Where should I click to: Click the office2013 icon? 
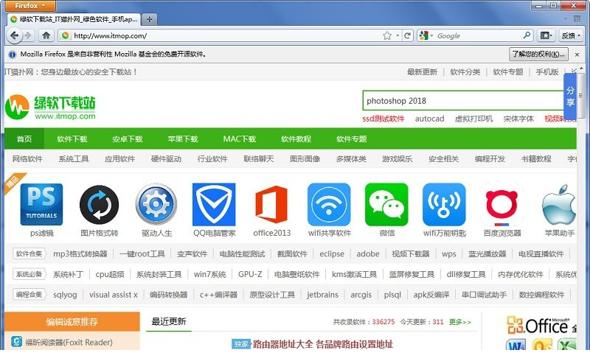[271, 204]
